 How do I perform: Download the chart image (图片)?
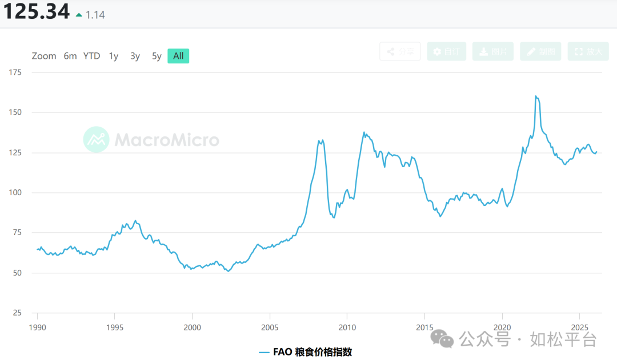(x=494, y=51)
